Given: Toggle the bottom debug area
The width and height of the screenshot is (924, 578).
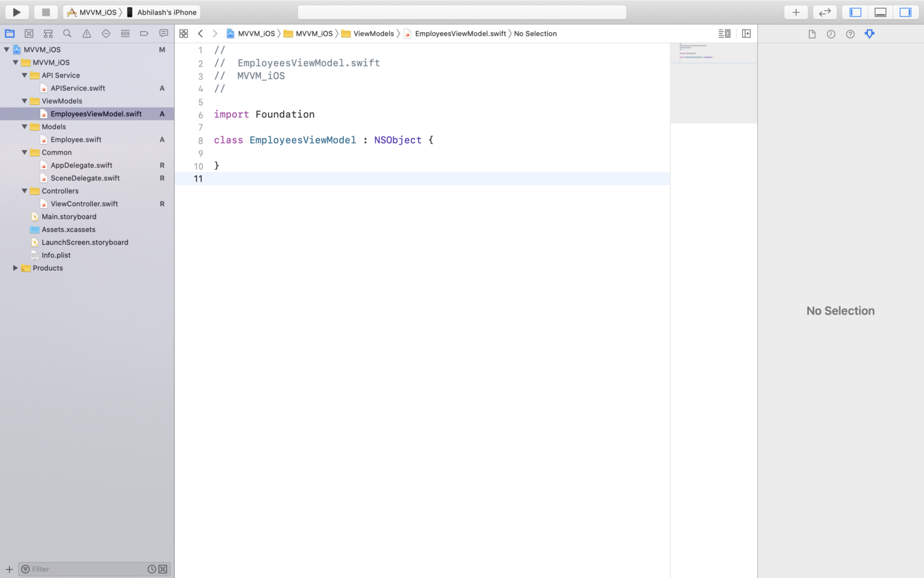Looking at the screenshot, I should pyautogui.click(x=880, y=12).
